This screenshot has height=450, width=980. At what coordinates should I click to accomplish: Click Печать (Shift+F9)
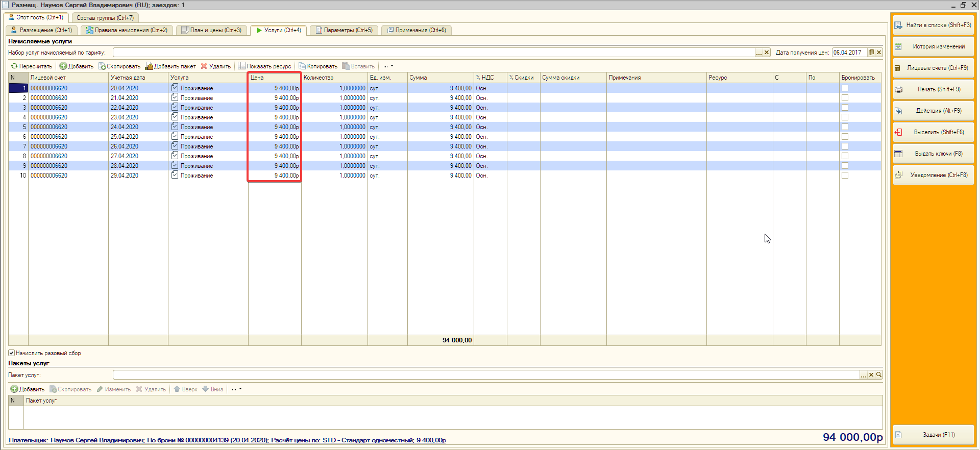click(933, 89)
